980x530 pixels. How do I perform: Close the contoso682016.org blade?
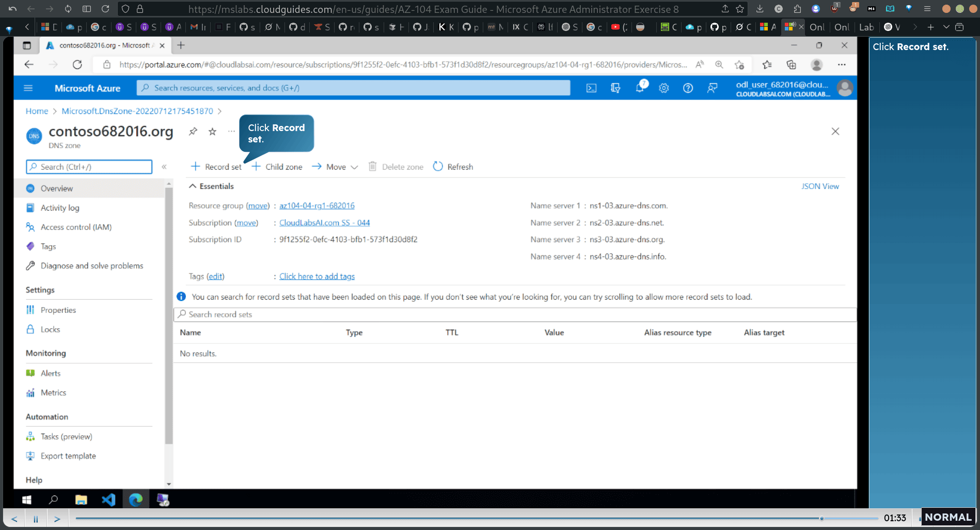point(835,131)
